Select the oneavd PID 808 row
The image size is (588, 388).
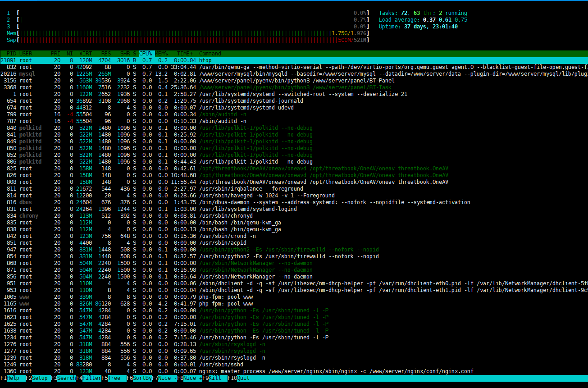coord(294,182)
